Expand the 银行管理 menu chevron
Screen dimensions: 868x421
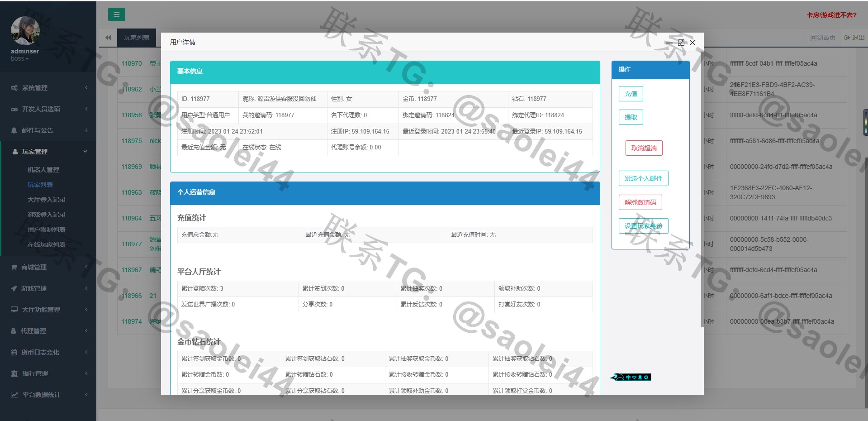coord(86,373)
